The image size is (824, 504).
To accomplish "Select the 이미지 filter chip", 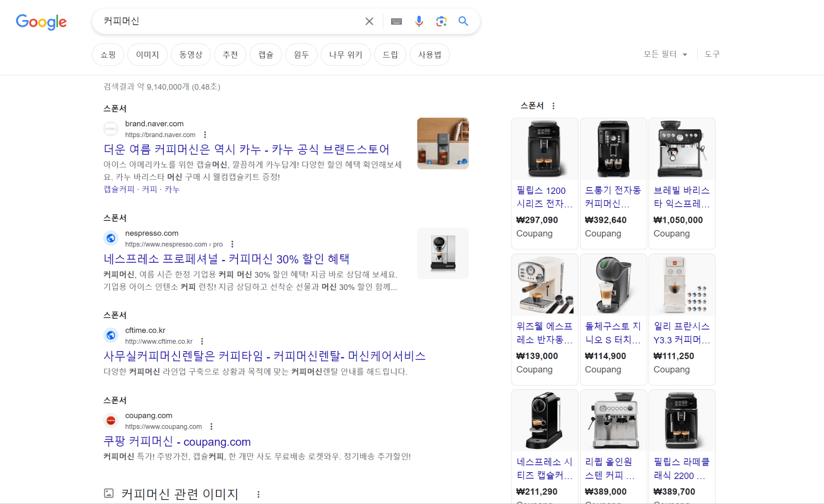I will [147, 55].
